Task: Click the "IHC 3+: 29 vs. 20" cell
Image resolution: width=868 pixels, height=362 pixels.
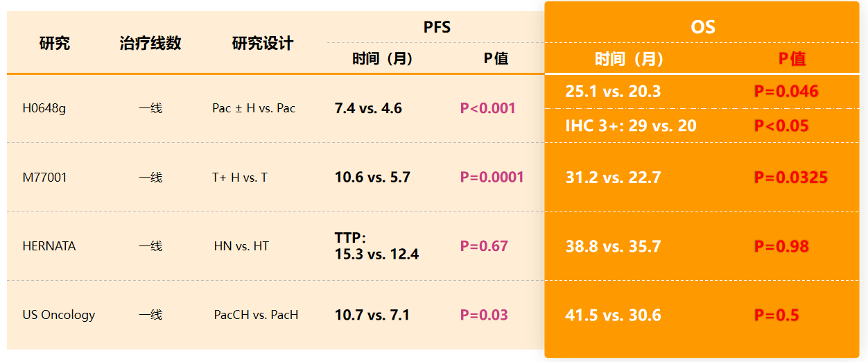Action: pos(631,126)
